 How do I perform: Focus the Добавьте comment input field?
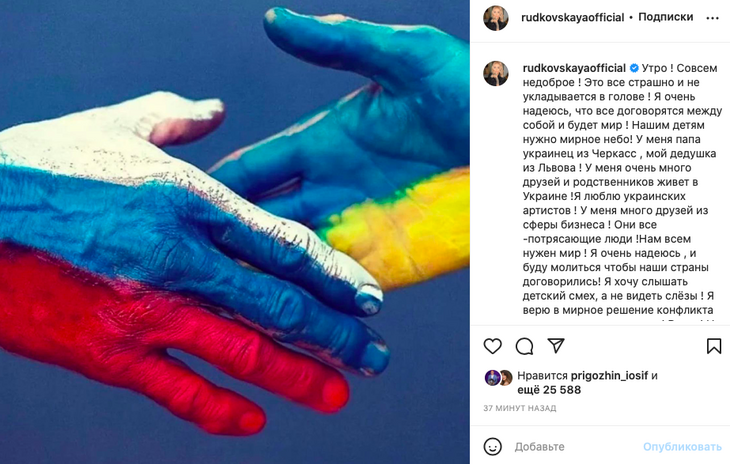point(577,447)
